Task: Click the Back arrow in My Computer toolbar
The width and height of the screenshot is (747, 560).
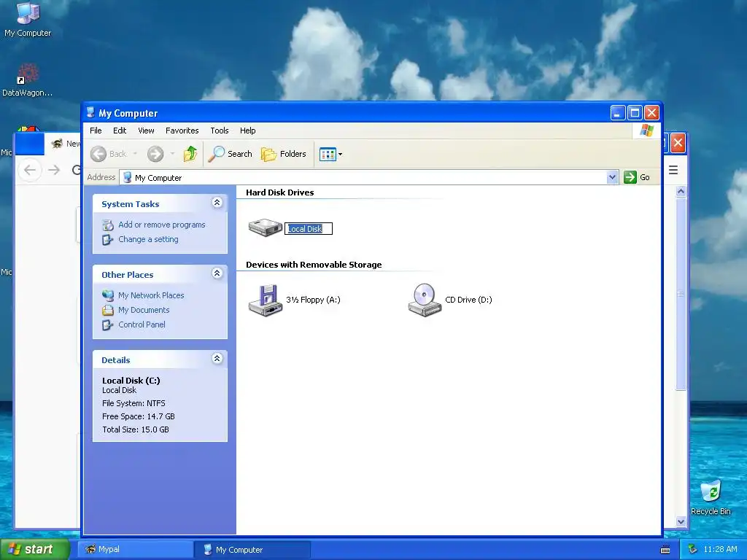Action: pyautogui.click(x=98, y=154)
